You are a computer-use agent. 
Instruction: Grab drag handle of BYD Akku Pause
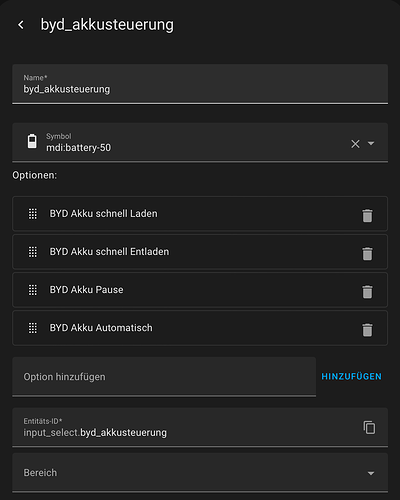[x=33, y=290]
